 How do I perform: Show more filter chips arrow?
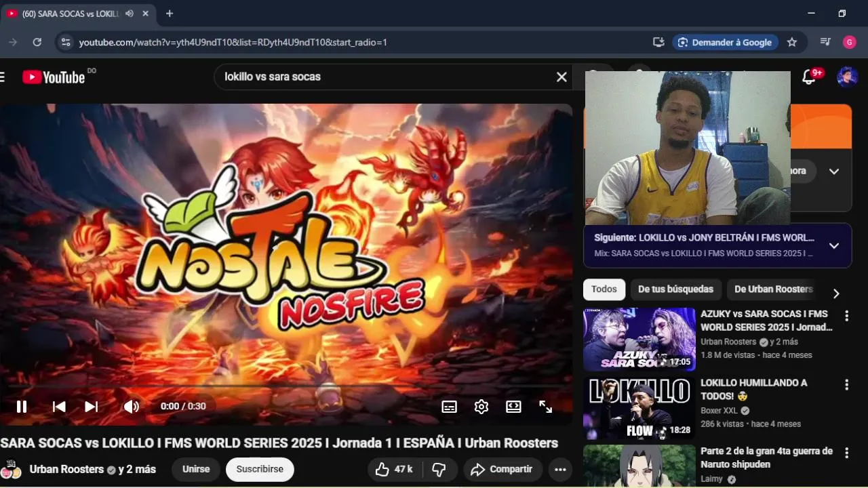pos(835,293)
